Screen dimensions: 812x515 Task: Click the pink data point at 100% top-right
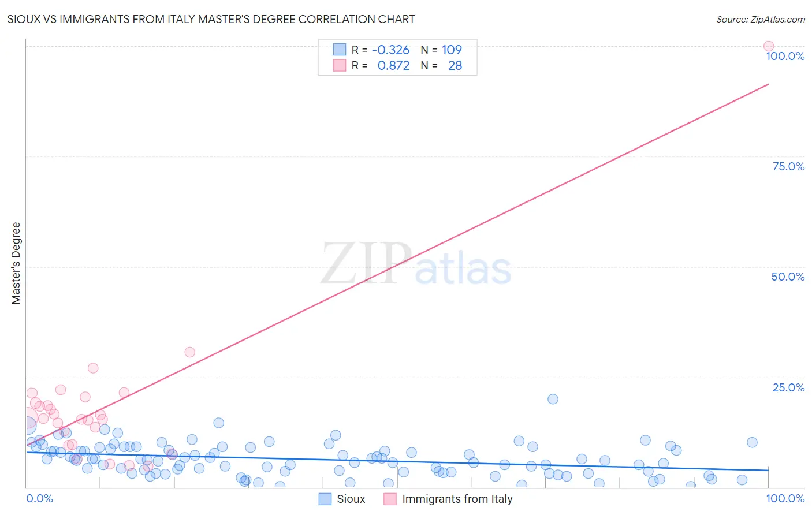click(x=769, y=46)
